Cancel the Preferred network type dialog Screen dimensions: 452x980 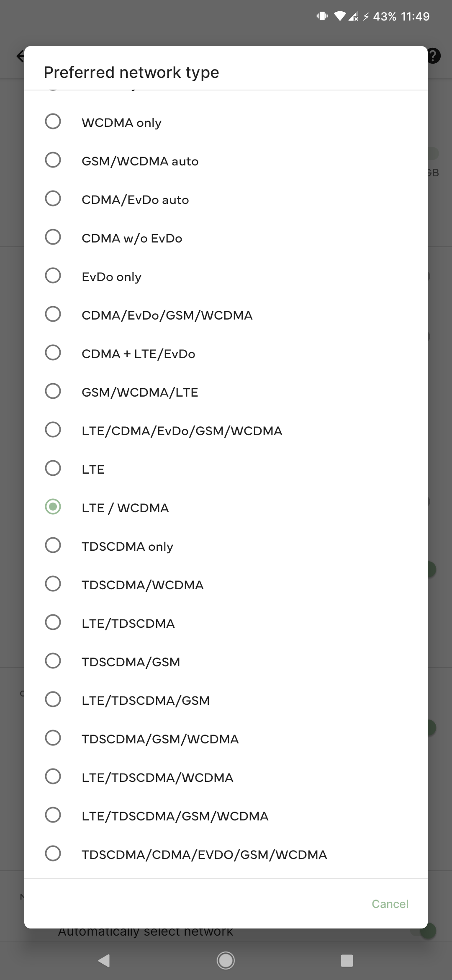click(x=390, y=904)
